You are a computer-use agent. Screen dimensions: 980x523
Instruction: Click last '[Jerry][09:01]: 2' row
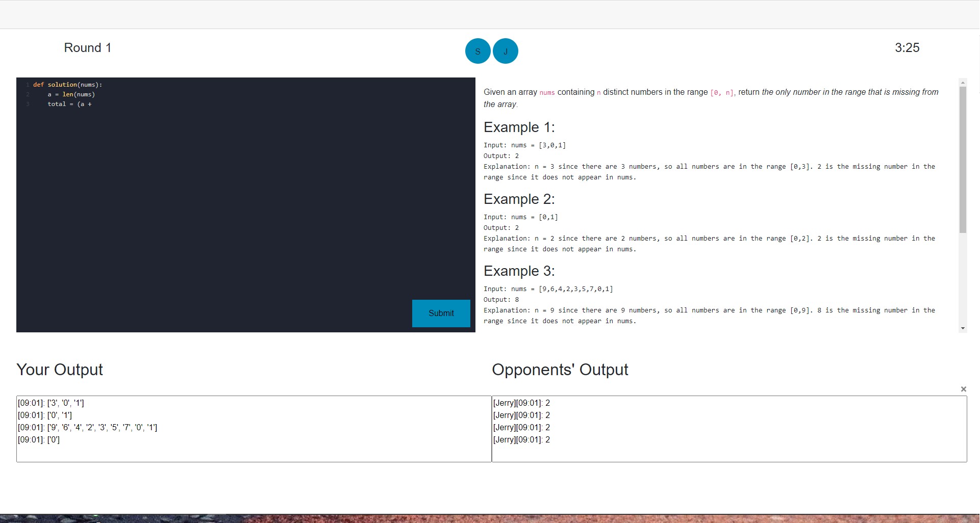pos(521,439)
